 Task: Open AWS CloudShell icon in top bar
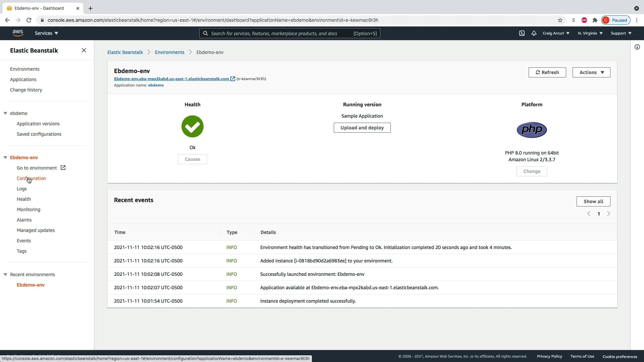(522, 33)
